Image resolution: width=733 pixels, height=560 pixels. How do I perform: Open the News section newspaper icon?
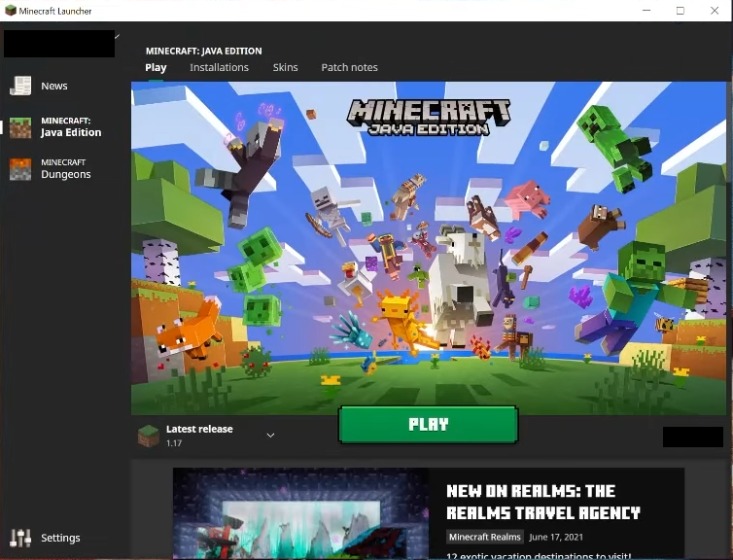click(x=20, y=86)
